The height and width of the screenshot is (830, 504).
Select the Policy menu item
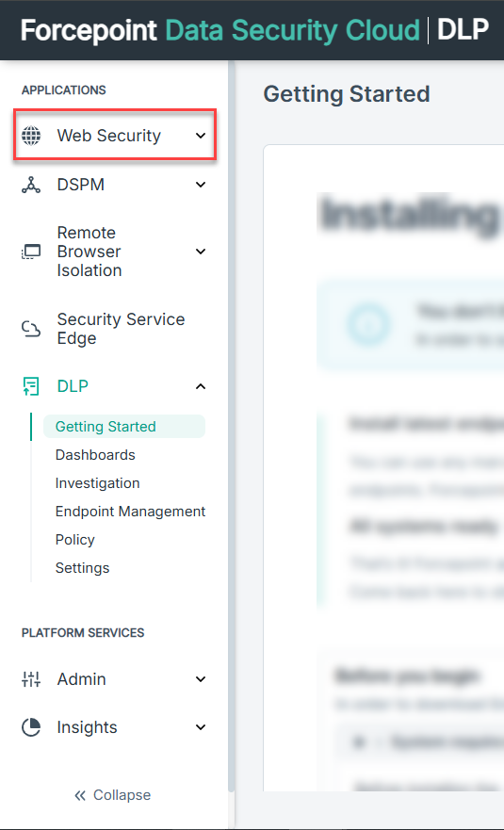tap(74, 540)
